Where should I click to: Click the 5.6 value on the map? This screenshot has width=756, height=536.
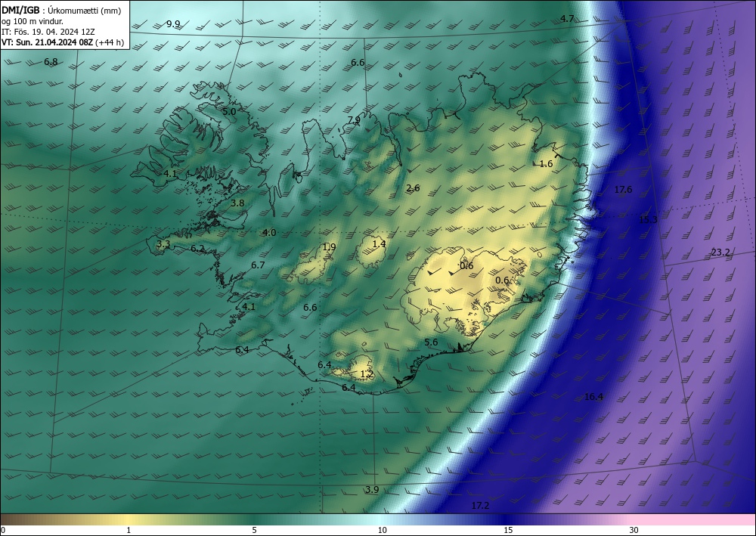click(x=431, y=342)
